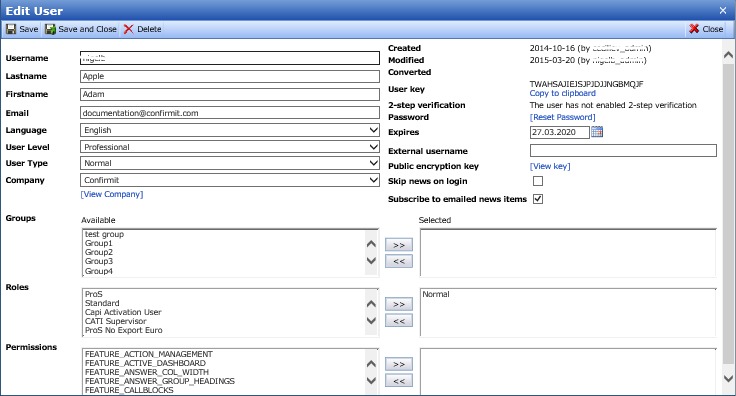The width and height of the screenshot is (736, 396).
Task: Click the External username field
Action: 623,151
